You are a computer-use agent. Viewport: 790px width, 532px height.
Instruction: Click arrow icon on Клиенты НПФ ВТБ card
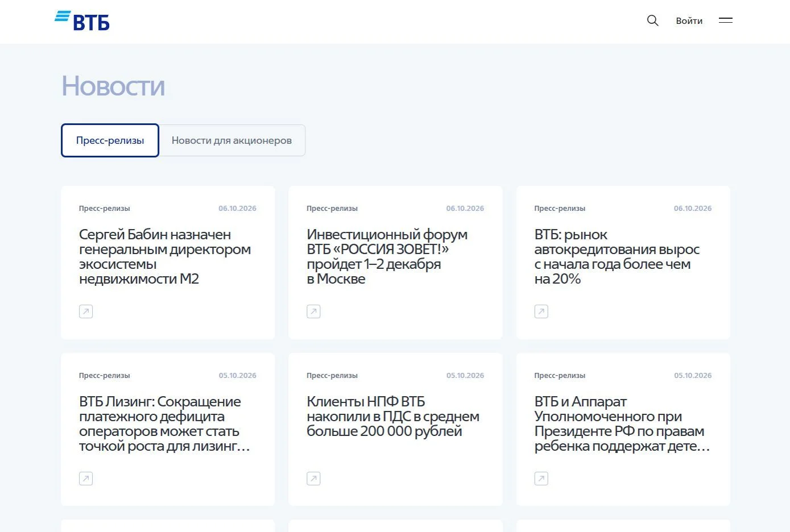(x=313, y=479)
